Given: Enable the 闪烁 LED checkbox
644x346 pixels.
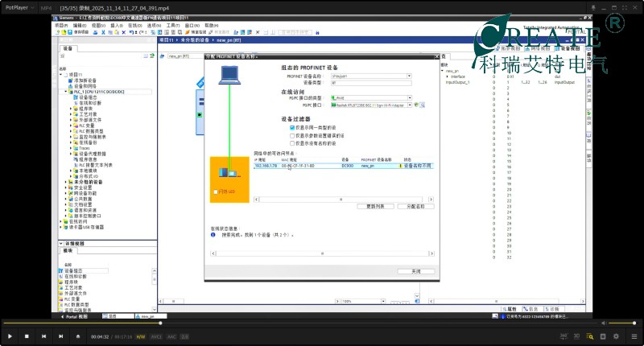Looking at the screenshot, I should pyautogui.click(x=216, y=192).
